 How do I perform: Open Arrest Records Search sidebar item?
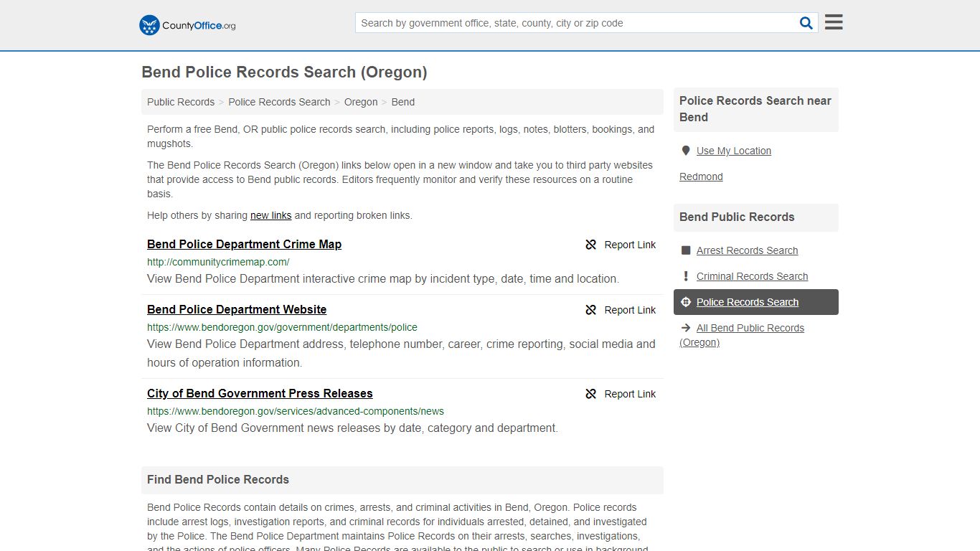(747, 250)
